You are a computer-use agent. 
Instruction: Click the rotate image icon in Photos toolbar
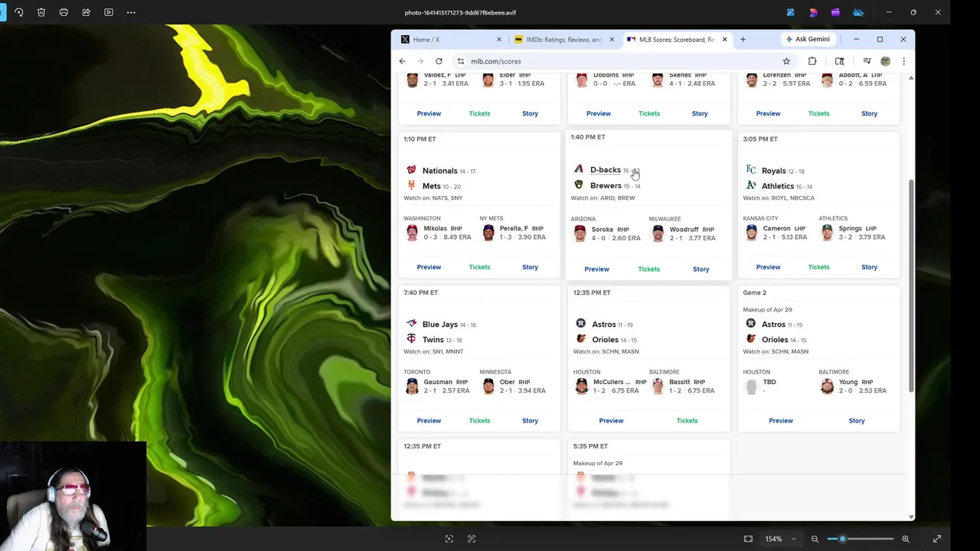pyautogui.click(x=19, y=12)
